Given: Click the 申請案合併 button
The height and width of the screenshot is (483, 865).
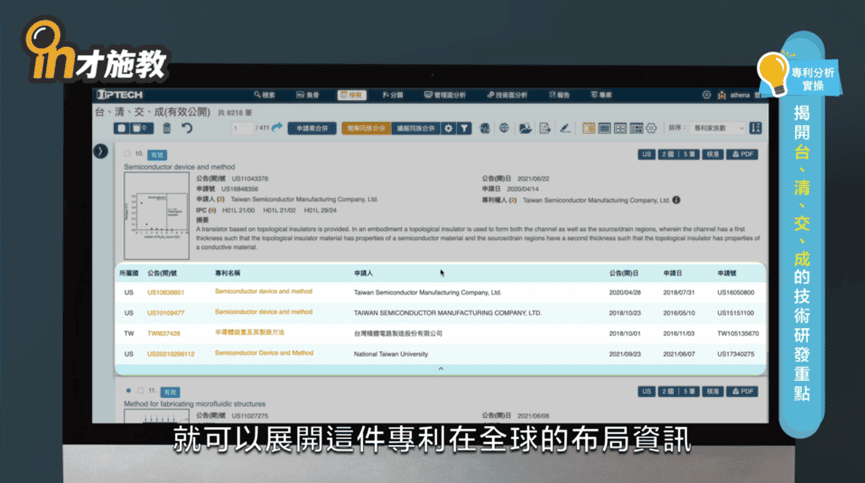Looking at the screenshot, I should coord(311,128).
